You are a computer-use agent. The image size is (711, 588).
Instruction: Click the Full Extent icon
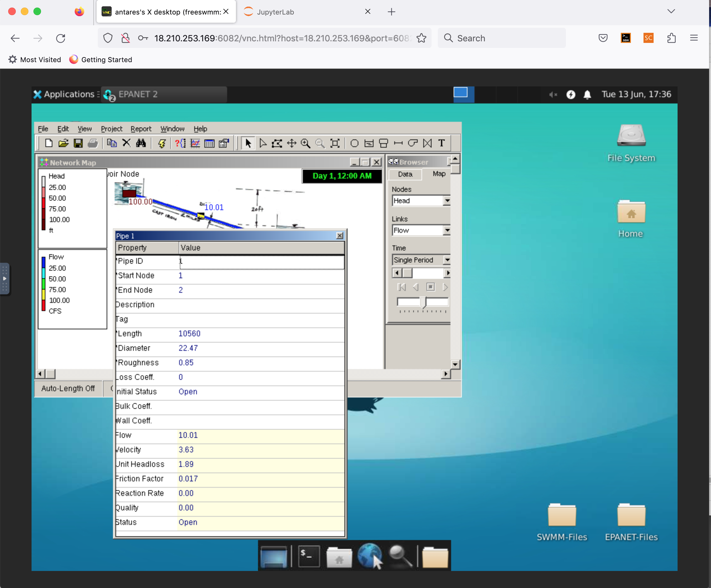[x=335, y=144]
